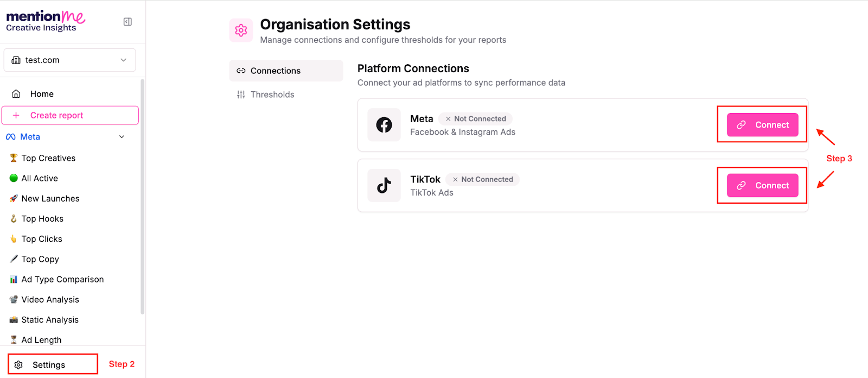
Task: Click the TikTok logo icon
Action: pyautogui.click(x=384, y=185)
